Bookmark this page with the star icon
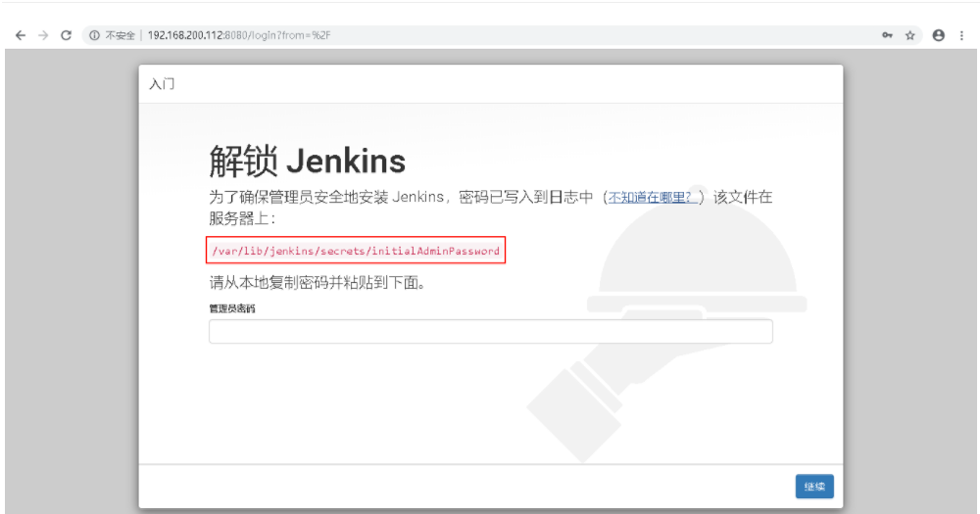 point(910,35)
